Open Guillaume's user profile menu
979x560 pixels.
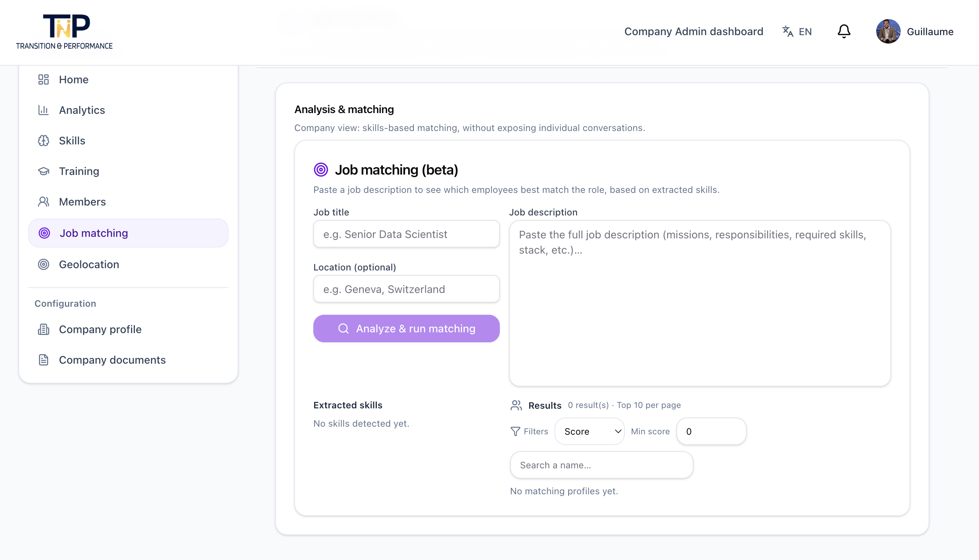(914, 32)
